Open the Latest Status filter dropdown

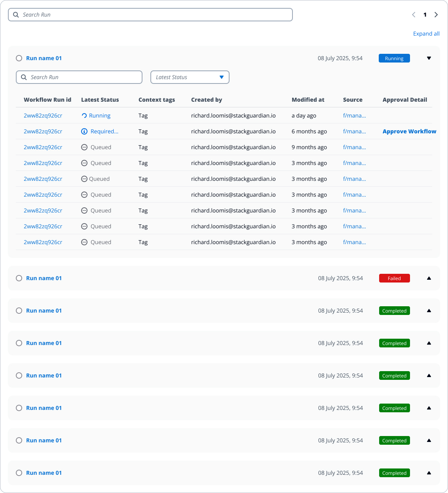click(190, 77)
